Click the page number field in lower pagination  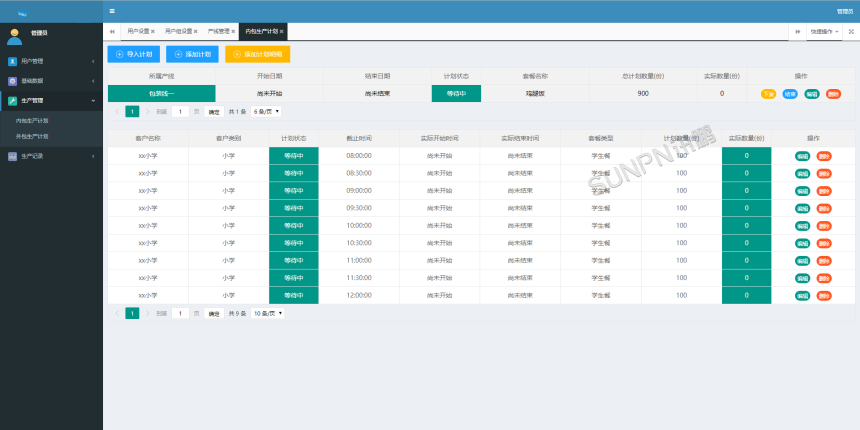tap(180, 313)
